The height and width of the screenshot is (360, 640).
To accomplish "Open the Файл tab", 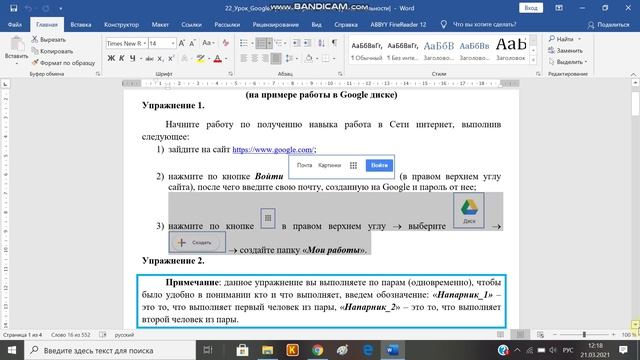I will pos(15,24).
